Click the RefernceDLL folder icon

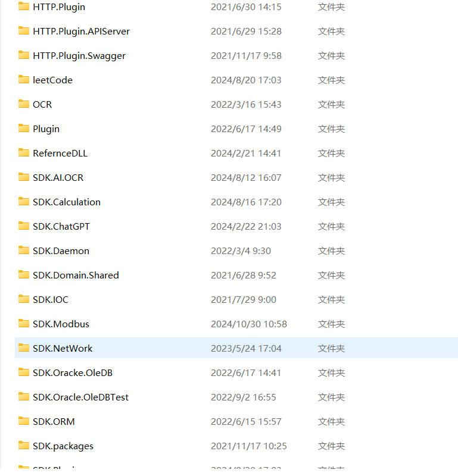(x=24, y=153)
